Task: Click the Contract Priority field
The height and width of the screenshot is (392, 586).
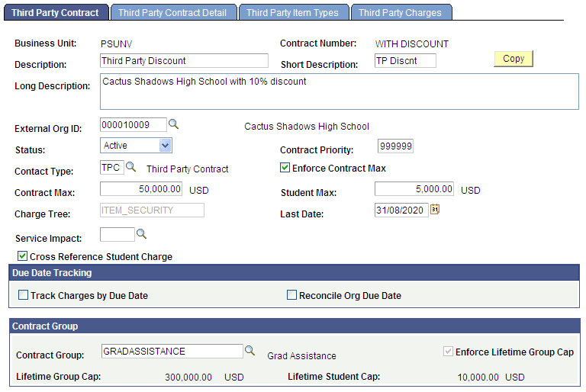Action: (x=395, y=146)
